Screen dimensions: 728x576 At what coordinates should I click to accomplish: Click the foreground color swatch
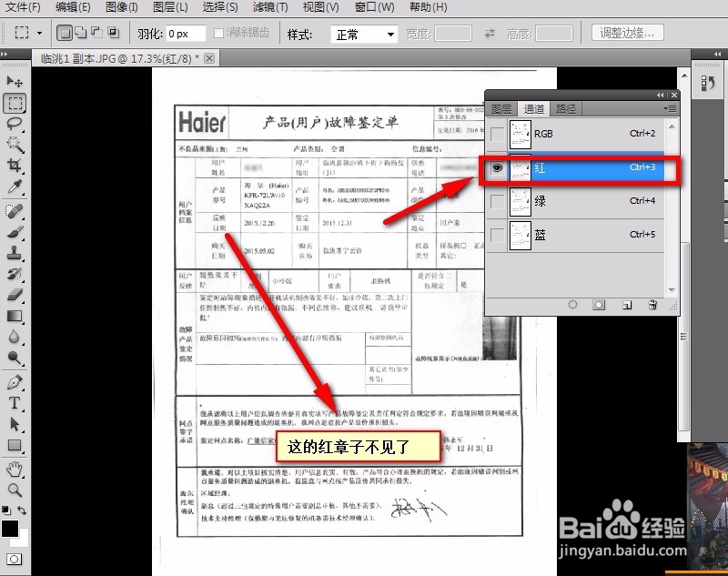tap(8, 528)
